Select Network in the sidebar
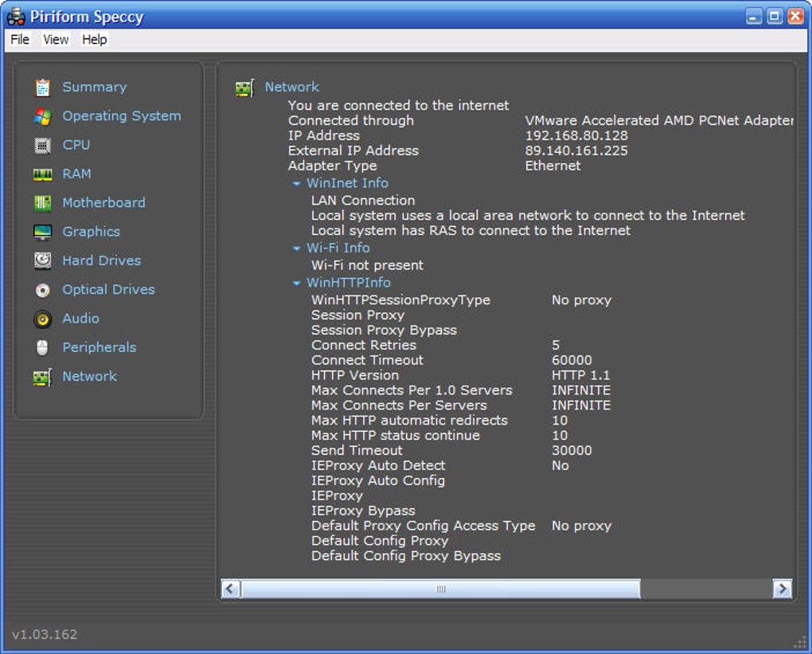 point(89,376)
